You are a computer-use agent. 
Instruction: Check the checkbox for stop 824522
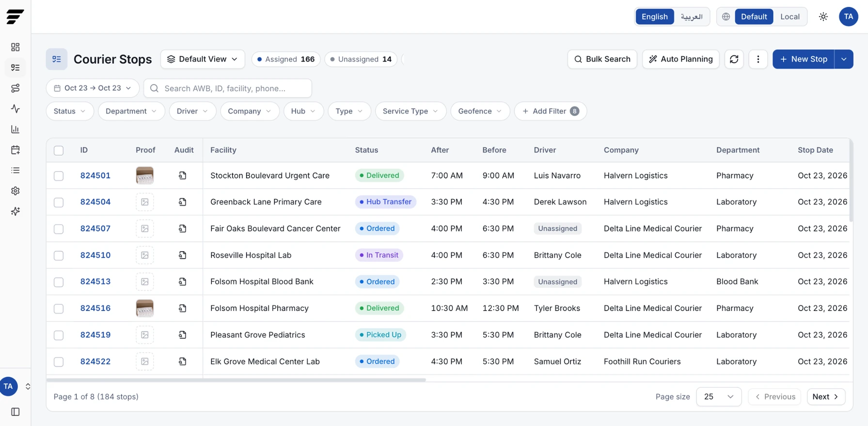59,362
